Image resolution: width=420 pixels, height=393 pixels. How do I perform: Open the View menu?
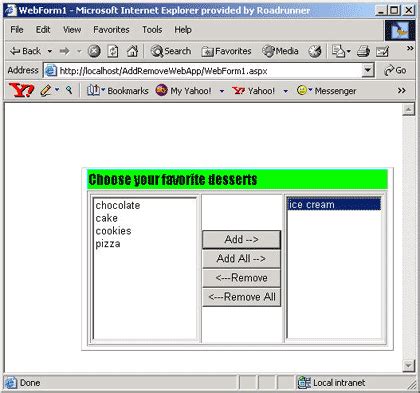[x=72, y=30]
